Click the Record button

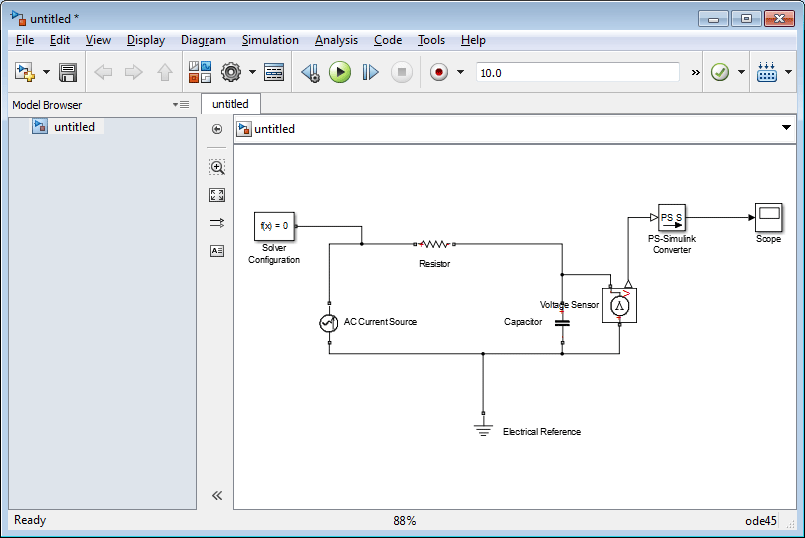(438, 72)
